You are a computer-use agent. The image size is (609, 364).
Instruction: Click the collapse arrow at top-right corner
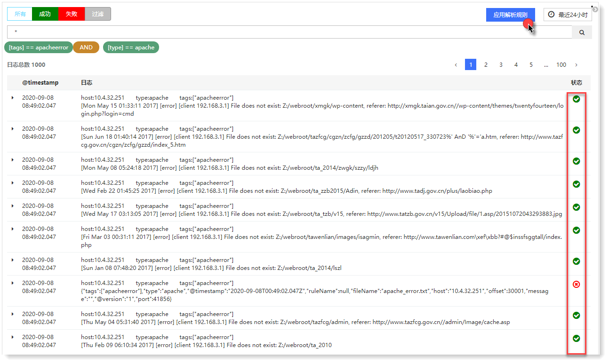[595, 9]
